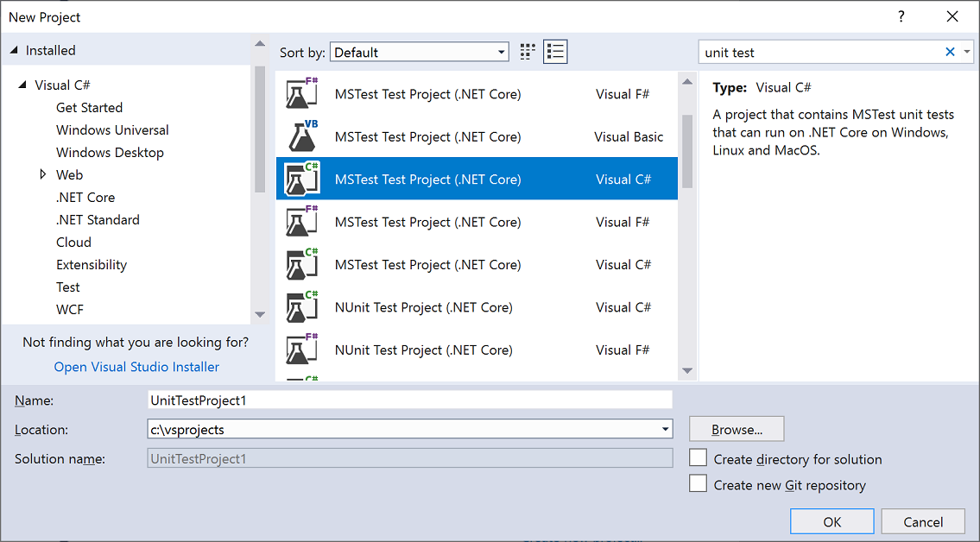The width and height of the screenshot is (980, 542).
Task: Switch to medium icons list view
Action: pos(555,52)
